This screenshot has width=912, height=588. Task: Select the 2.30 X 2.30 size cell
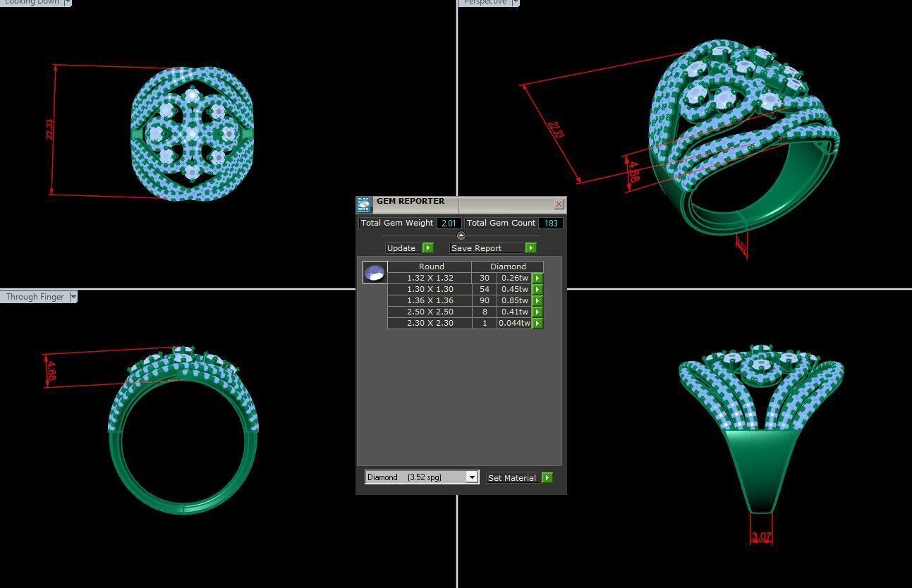coord(430,323)
